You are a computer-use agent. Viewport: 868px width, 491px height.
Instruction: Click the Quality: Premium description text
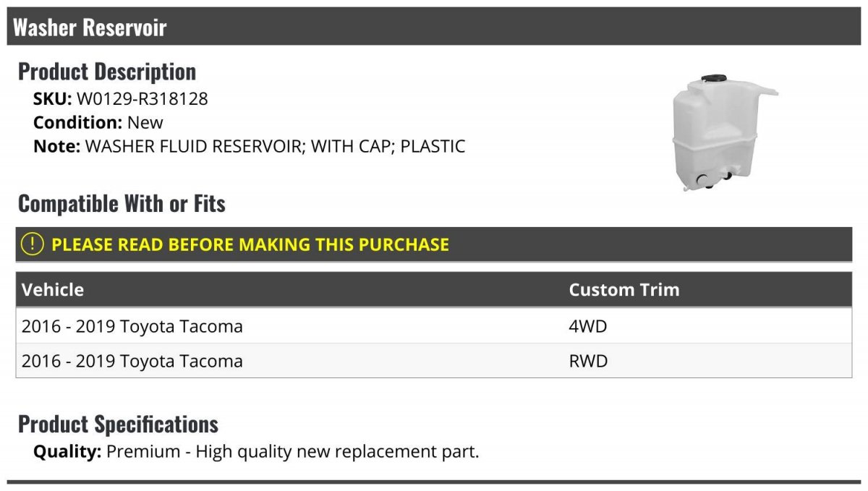point(256,452)
